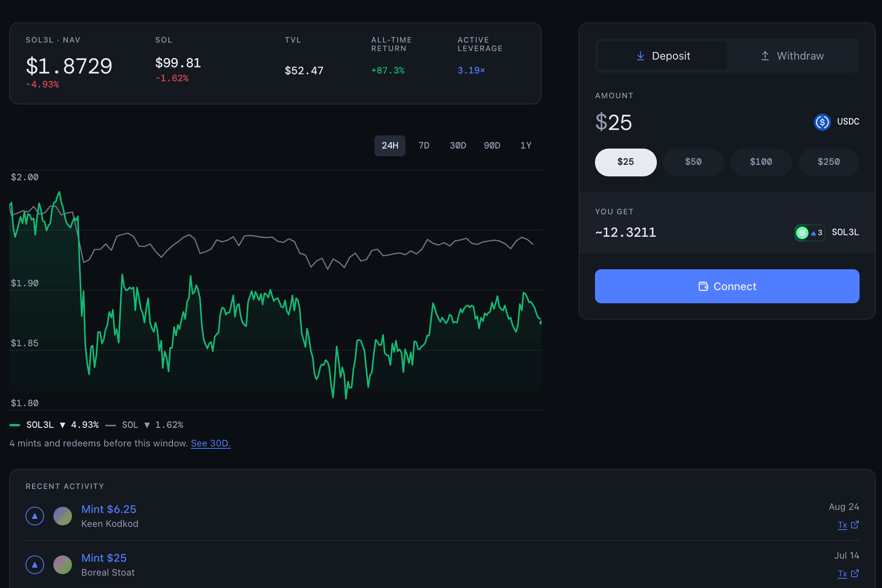Click the SOL3L label under You Get
The image size is (882, 588).
(x=845, y=232)
